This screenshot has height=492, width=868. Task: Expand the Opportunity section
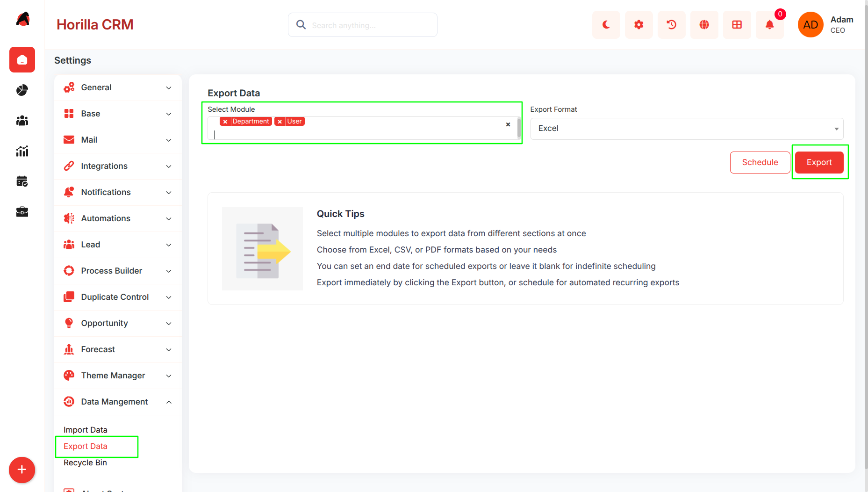pyautogui.click(x=118, y=323)
